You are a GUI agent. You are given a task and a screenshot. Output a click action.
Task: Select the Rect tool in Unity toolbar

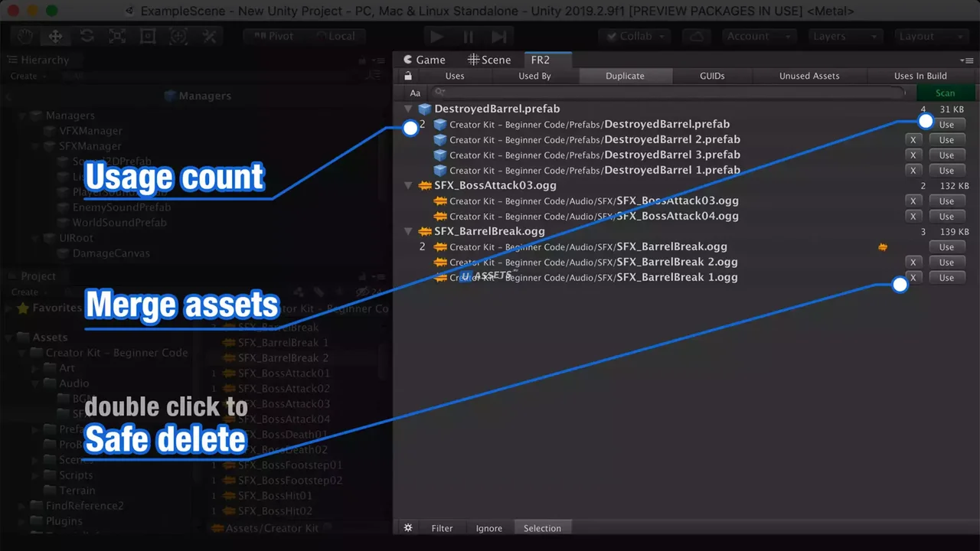(x=148, y=36)
